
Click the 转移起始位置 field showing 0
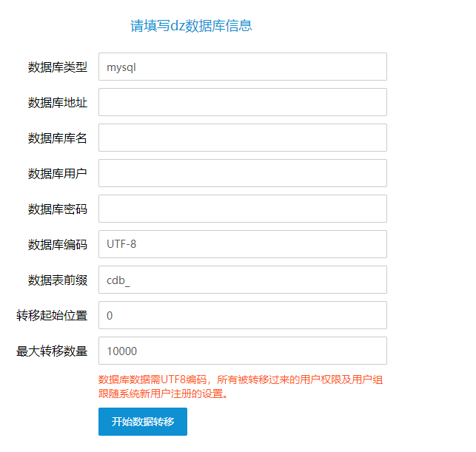(243, 315)
